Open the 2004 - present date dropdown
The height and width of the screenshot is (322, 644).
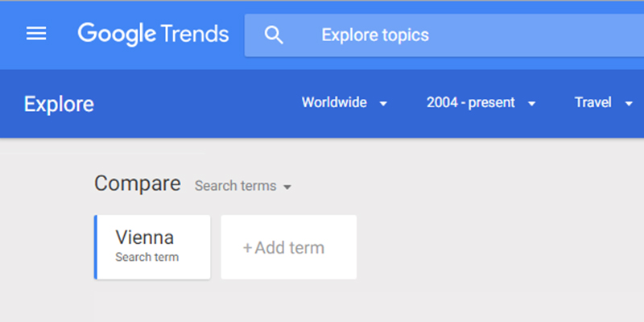(x=481, y=103)
